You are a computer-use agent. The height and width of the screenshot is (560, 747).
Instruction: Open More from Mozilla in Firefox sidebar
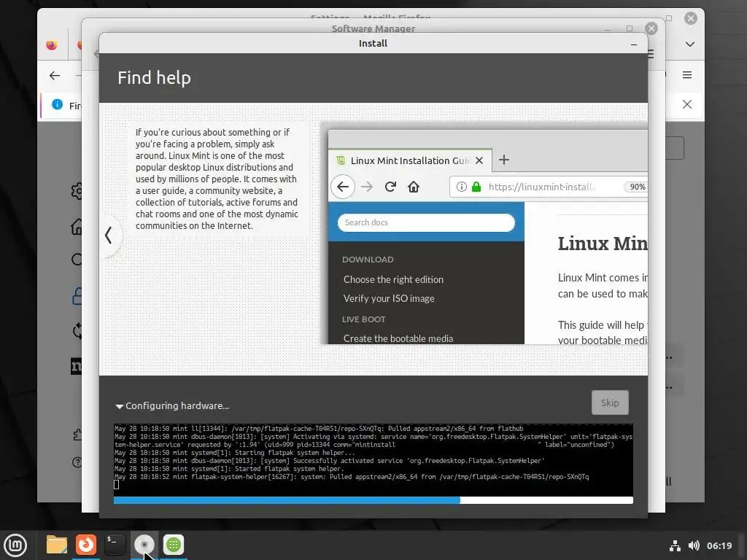[x=76, y=366]
